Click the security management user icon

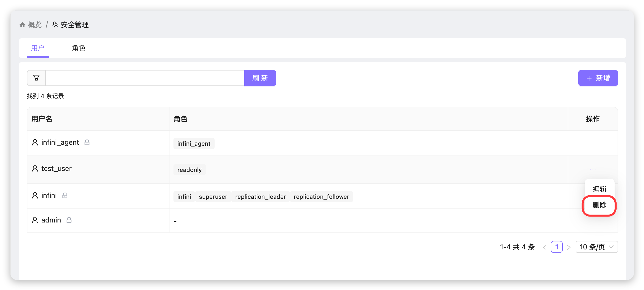tap(55, 24)
